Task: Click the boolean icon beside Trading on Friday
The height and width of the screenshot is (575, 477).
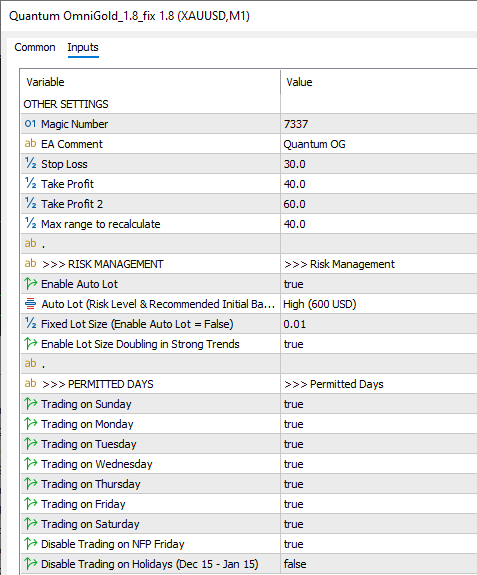Action: 30,503
